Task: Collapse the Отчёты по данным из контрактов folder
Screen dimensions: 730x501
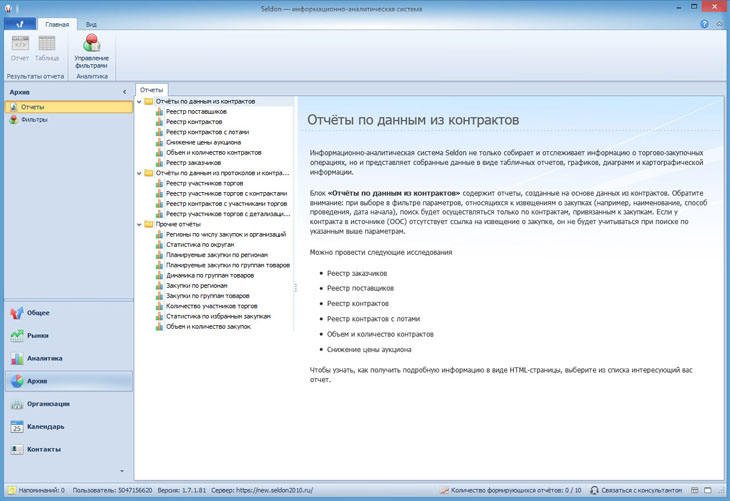Action: click(x=140, y=102)
